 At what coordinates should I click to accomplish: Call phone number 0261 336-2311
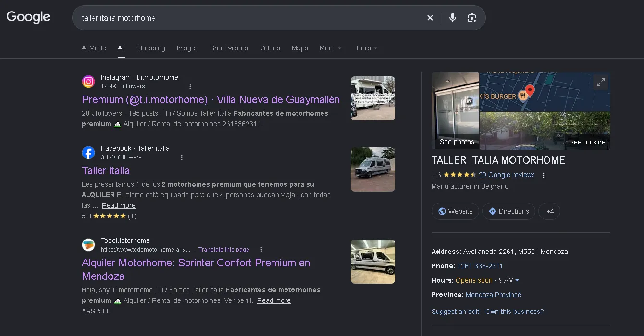pos(480,266)
